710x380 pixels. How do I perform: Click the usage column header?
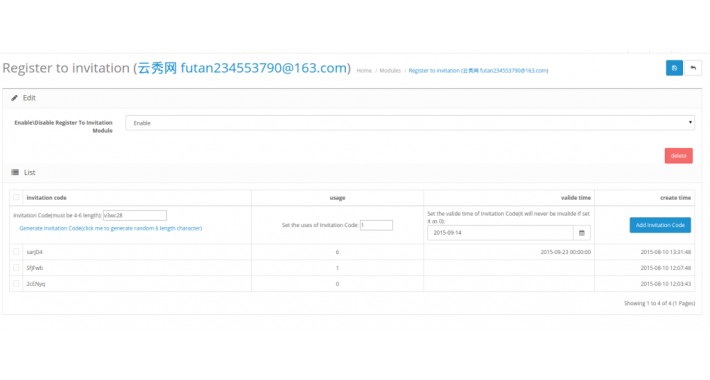click(337, 198)
